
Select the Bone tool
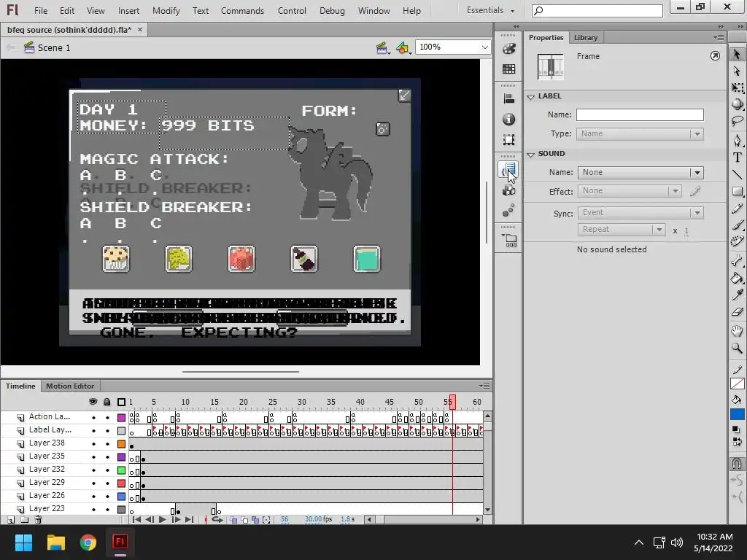[737, 260]
